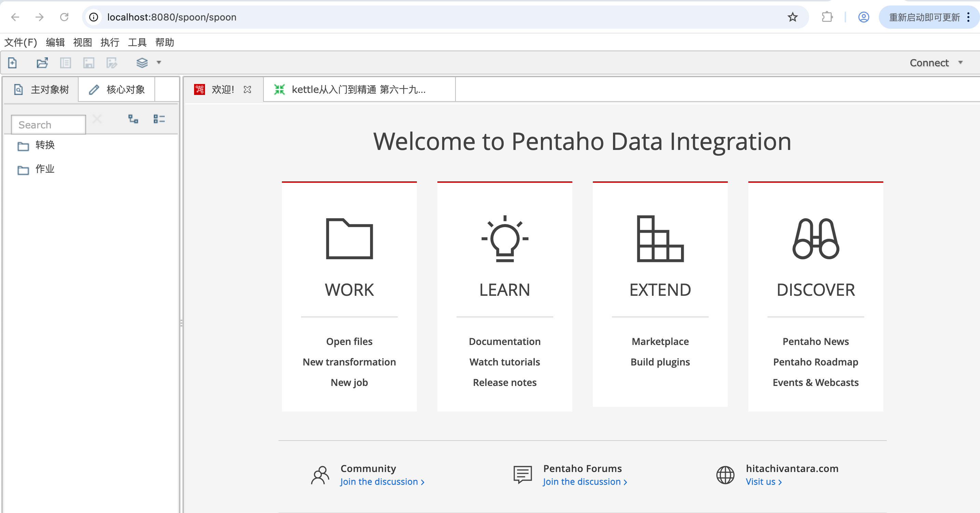Click the new file toolbar icon
Image resolution: width=980 pixels, height=513 pixels.
coord(13,63)
